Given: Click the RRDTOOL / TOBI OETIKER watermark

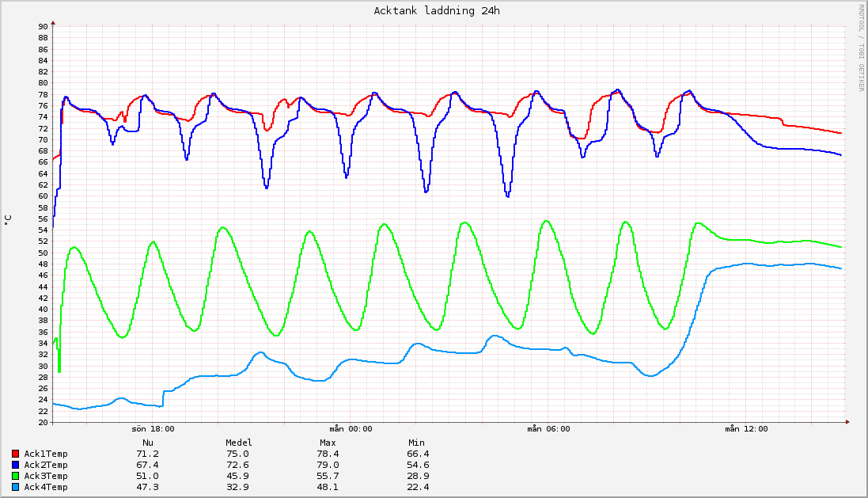Looking at the screenshot, I should point(861,48).
